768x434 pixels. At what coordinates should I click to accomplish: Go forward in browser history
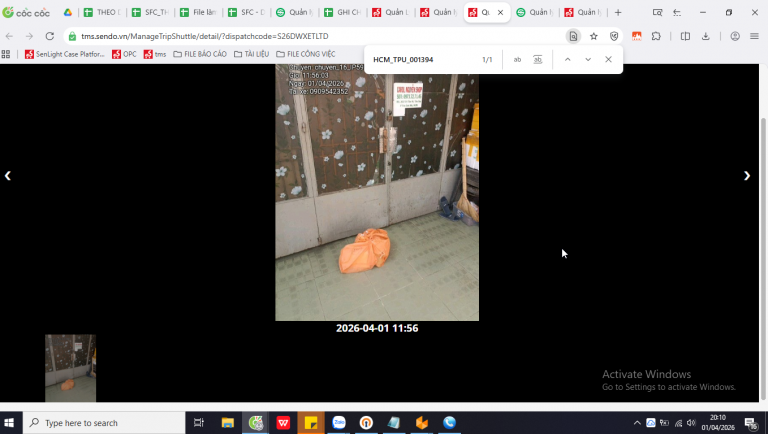(29, 36)
